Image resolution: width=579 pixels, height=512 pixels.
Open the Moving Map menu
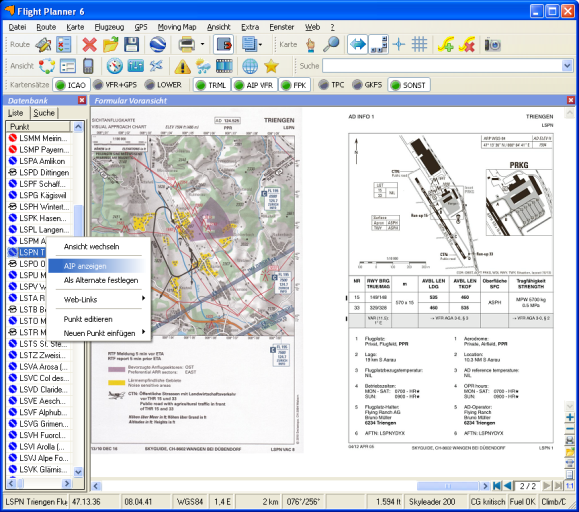177,27
